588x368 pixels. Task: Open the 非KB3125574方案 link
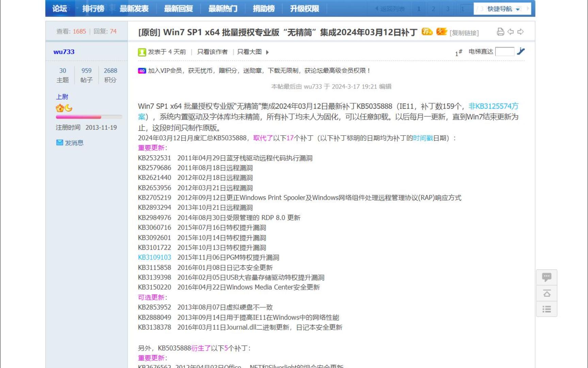[x=493, y=106]
